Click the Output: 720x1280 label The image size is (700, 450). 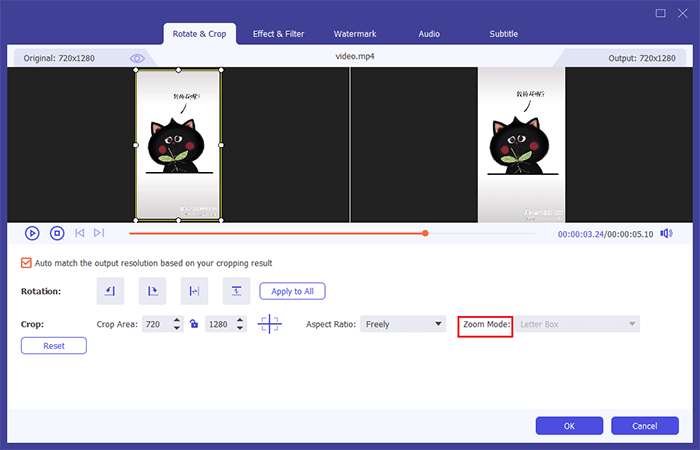pyautogui.click(x=642, y=58)
